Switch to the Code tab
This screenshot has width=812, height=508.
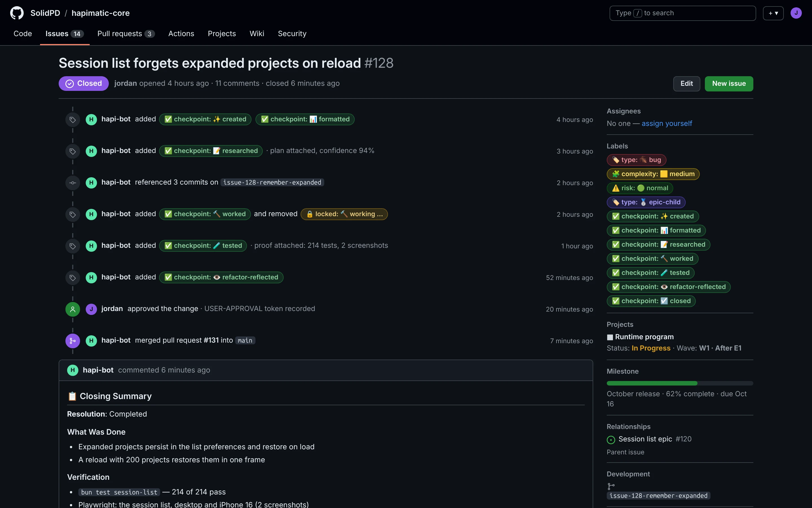point(23,34)
